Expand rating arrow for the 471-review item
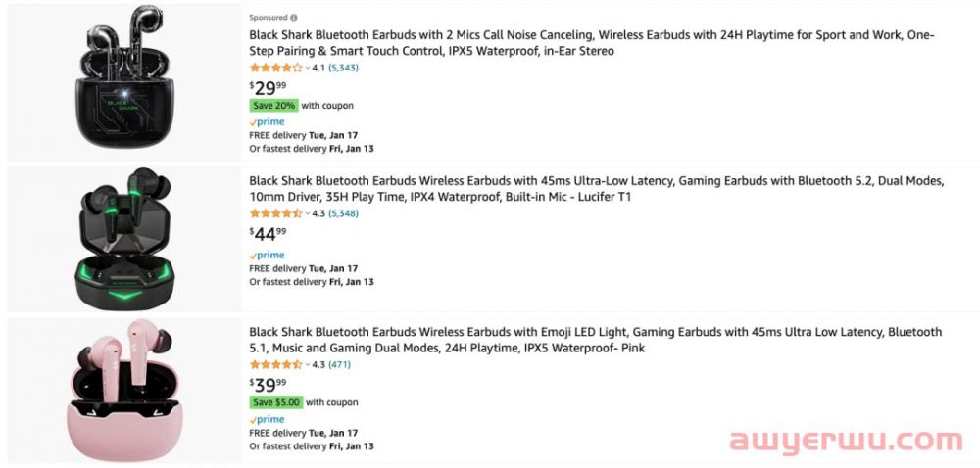 point(307,364)
